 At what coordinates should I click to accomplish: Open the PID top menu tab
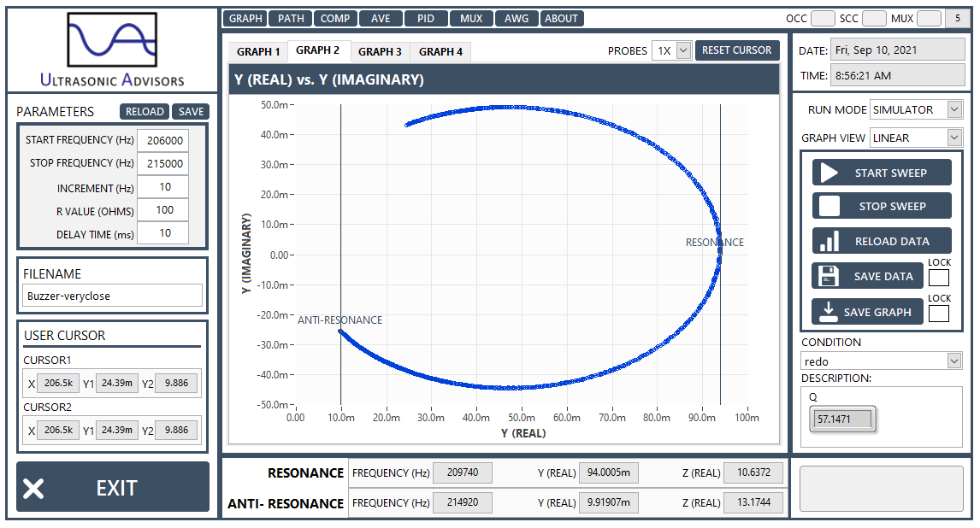426,19
